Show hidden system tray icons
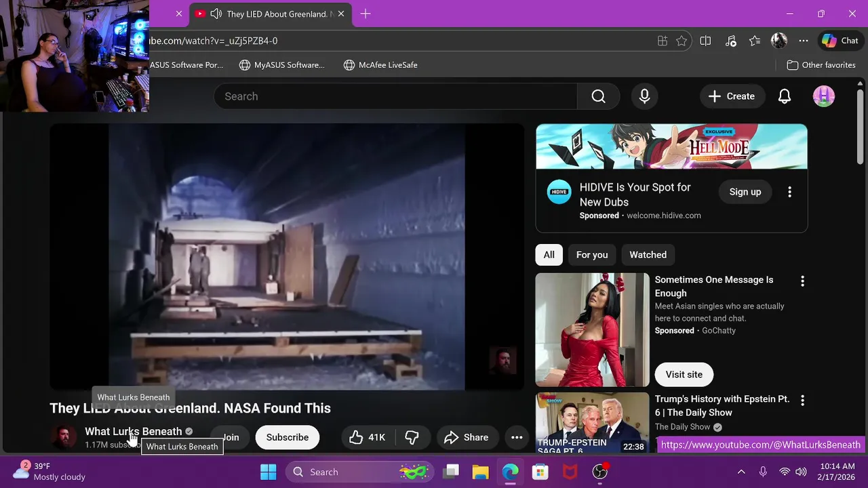Viewport: 868px width, 488px height. [741, 472]
